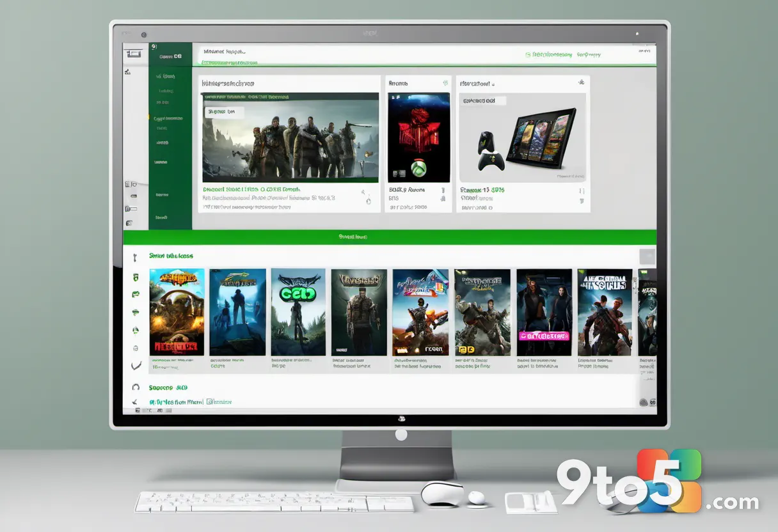Click the gray circular at-sign icon in left strip

135,348
